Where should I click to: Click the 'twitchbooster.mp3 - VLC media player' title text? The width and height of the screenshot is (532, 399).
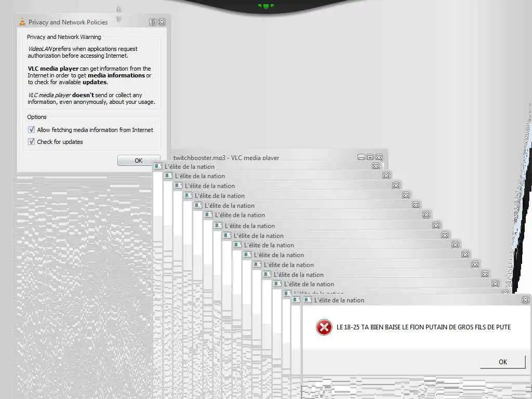coord(227,158)
